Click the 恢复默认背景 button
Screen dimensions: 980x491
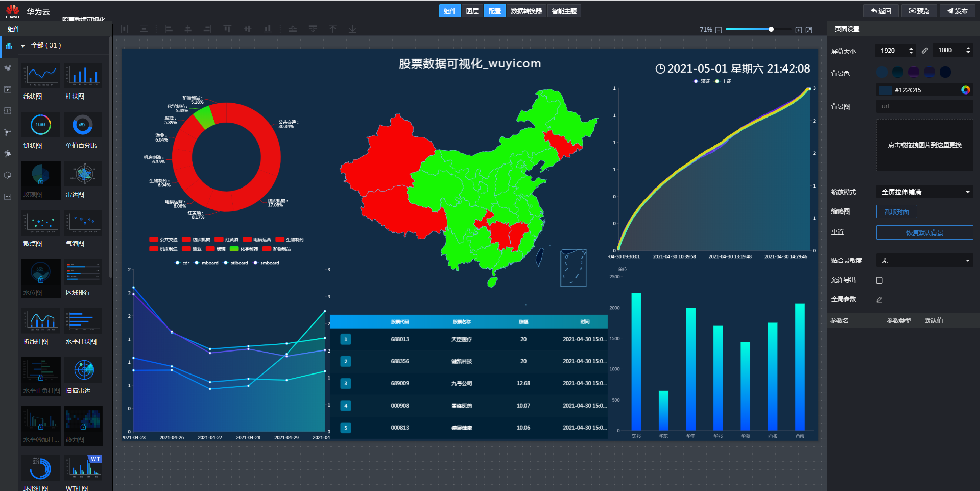tap(925, 232)
